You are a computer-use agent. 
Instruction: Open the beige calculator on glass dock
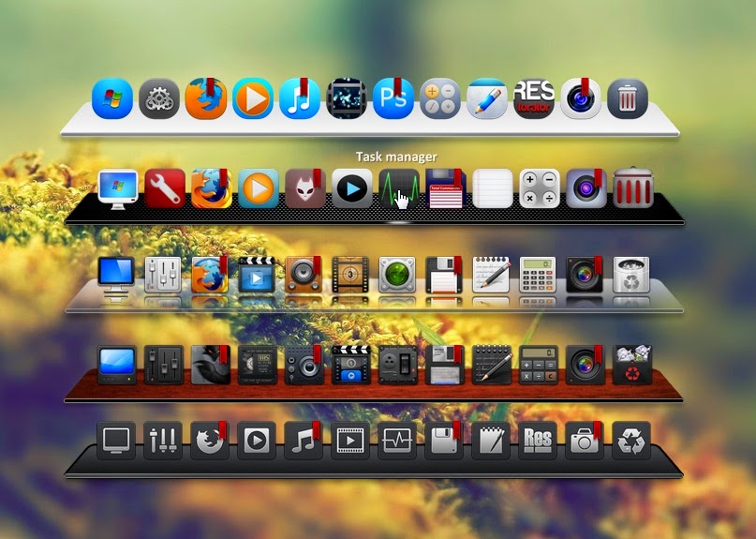[538, 275]
